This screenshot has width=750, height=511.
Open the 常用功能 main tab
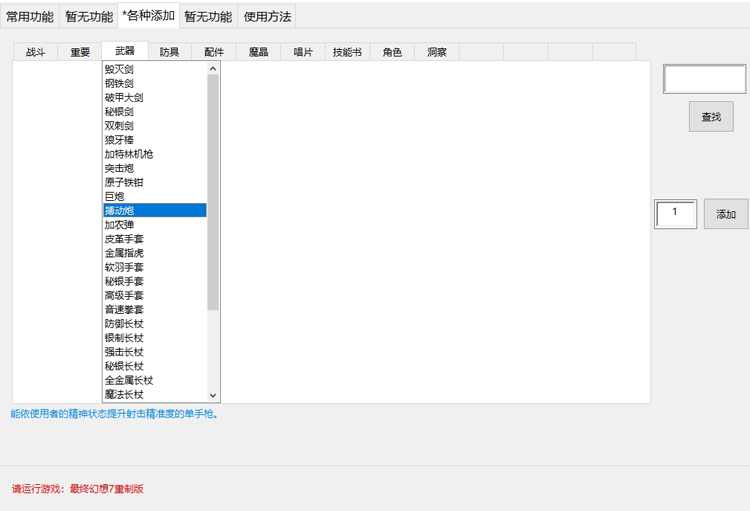tap(30, 17)
